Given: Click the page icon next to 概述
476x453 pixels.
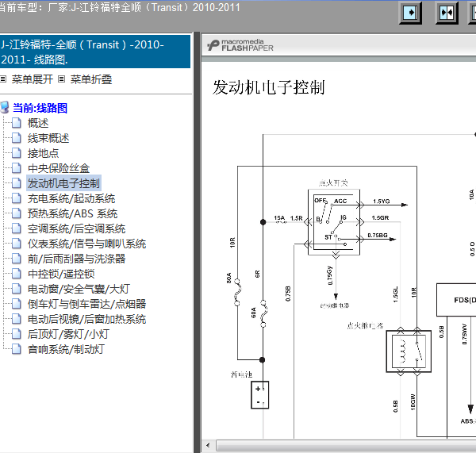Looking at the screenshot, I should tap(17, 123).
